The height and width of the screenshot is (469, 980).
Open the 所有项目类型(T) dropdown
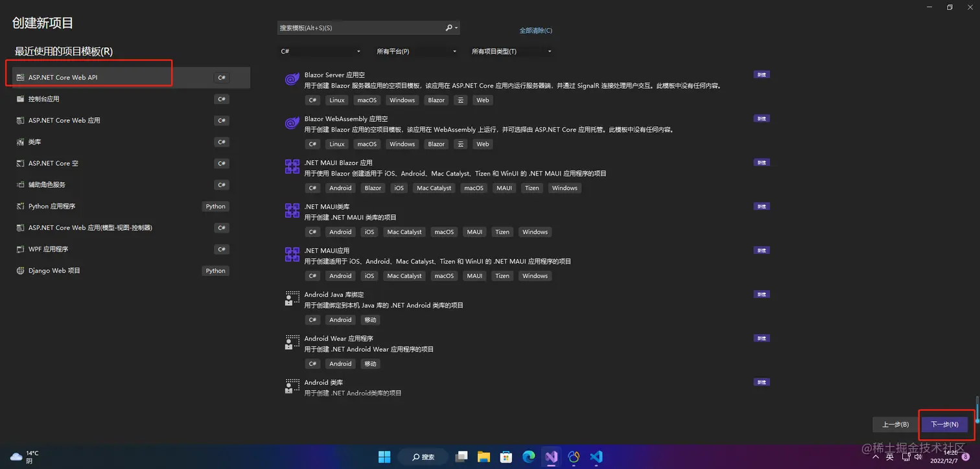pyautogui.click(x=509, y=51)
